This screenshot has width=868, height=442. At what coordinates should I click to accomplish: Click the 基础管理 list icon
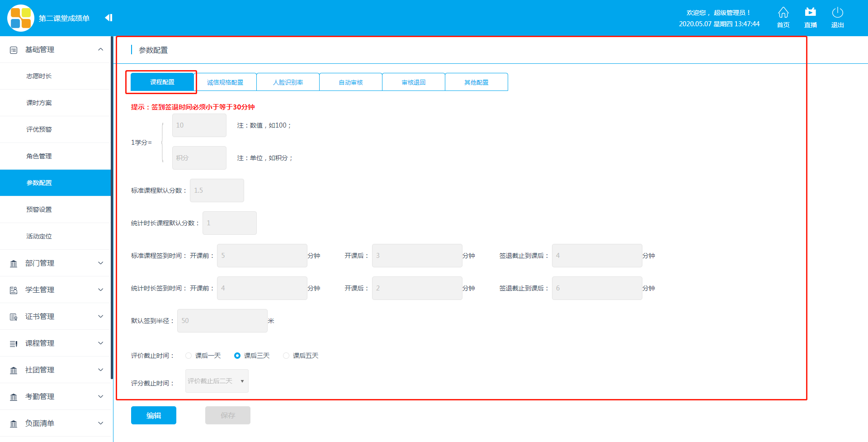pos(14,50)
